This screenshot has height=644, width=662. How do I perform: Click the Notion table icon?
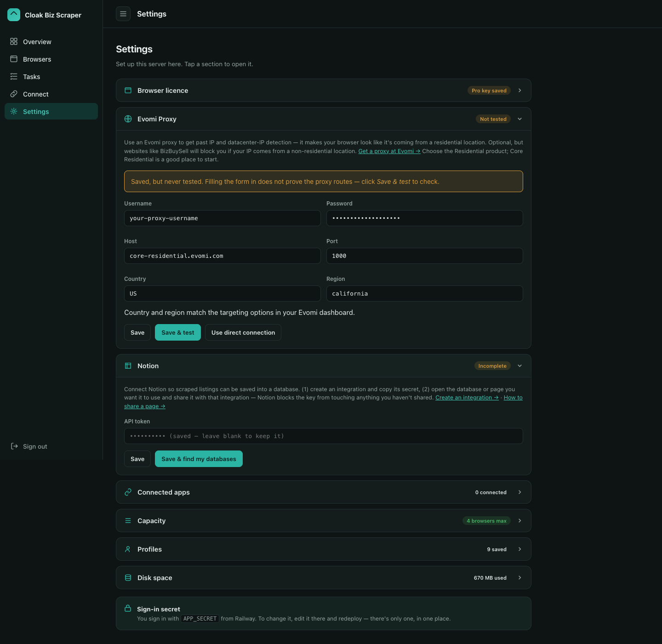pyautogui.click(x=128, y=366)
